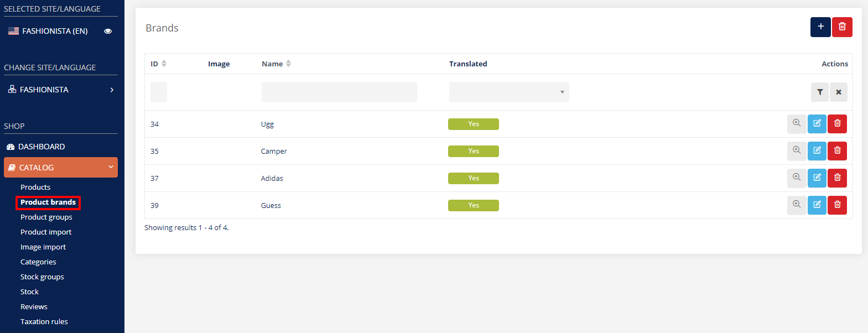868x333 pixels.
Task: Click the Image column header
Action: [x=219, y=64]
